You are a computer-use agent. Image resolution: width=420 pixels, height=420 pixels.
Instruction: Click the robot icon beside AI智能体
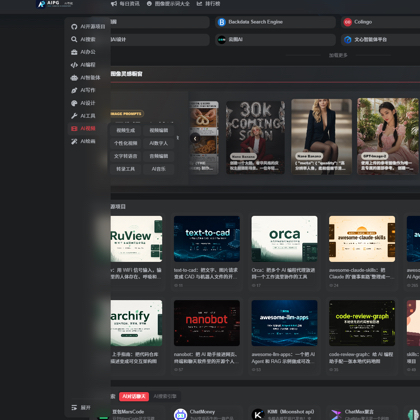[74, 78]
